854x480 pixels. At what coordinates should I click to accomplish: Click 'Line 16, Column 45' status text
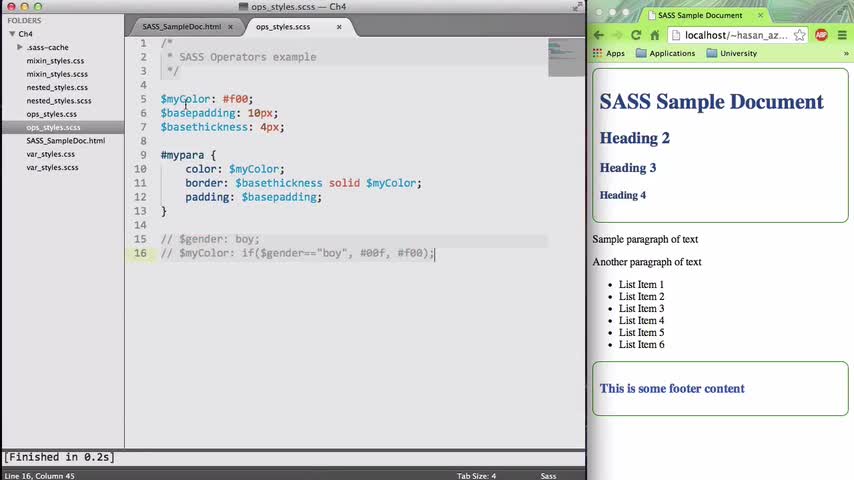click(x=39, y=476)
